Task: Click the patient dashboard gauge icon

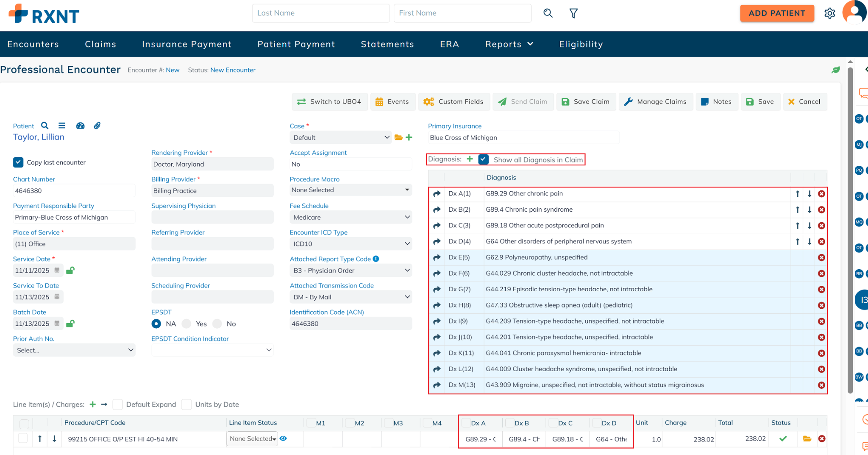Action: (80, 126)
